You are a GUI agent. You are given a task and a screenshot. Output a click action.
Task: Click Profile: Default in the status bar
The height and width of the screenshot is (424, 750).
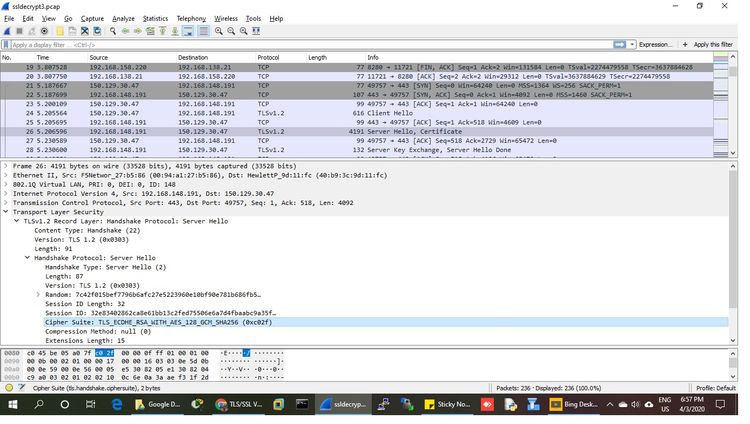(714, 387)
